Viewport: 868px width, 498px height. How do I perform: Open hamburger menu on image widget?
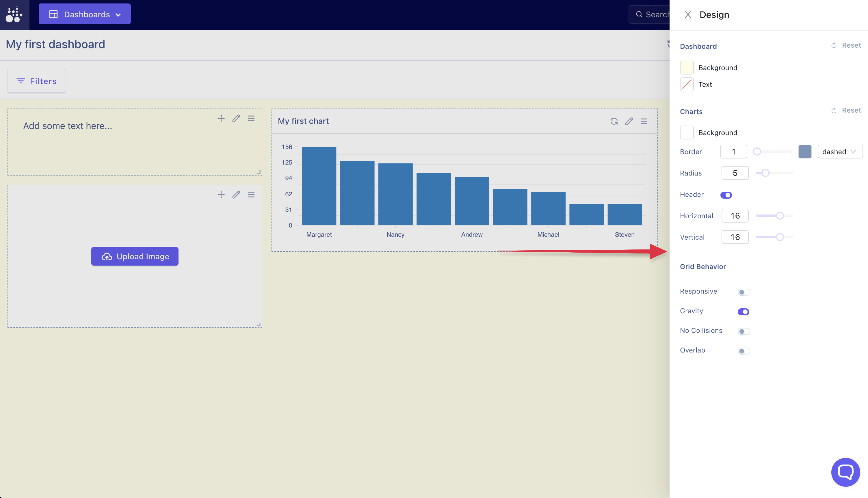click(x=251, y=195)
